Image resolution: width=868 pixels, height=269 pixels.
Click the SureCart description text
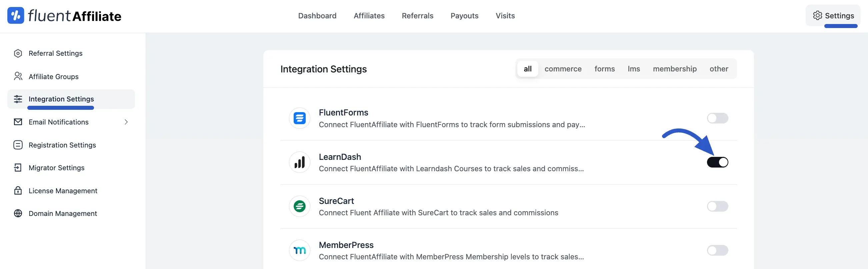tap(438, 213)
